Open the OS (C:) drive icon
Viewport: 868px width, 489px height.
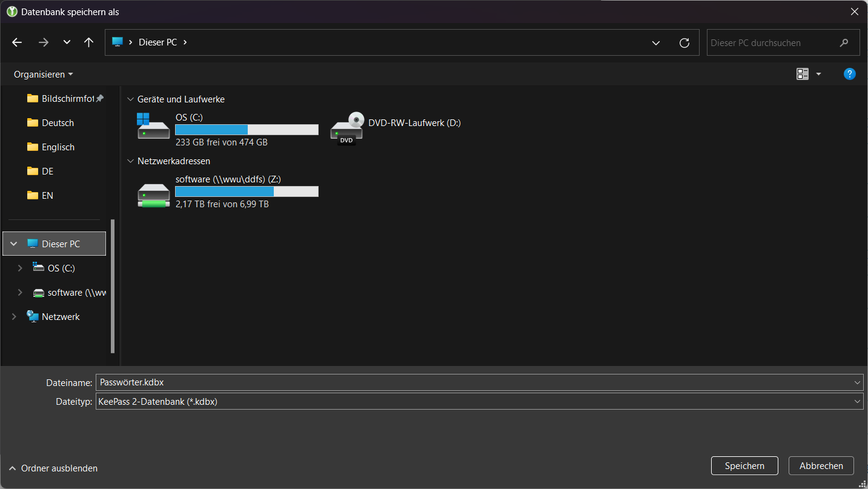153,127
